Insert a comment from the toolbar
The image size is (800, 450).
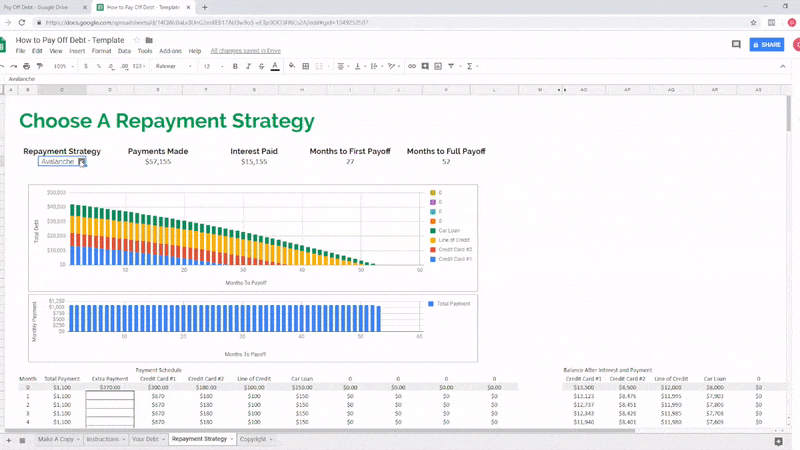point(425,66)
